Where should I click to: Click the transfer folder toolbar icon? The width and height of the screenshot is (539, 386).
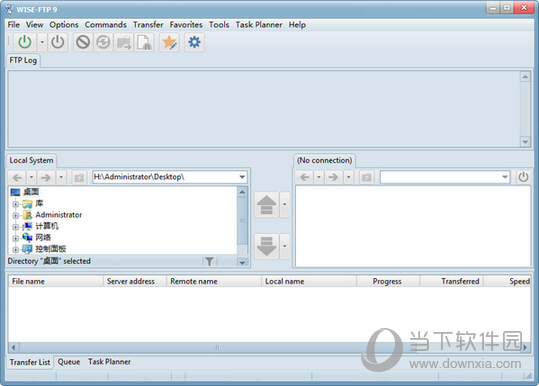pyautogui.click(x=123, y=43)
